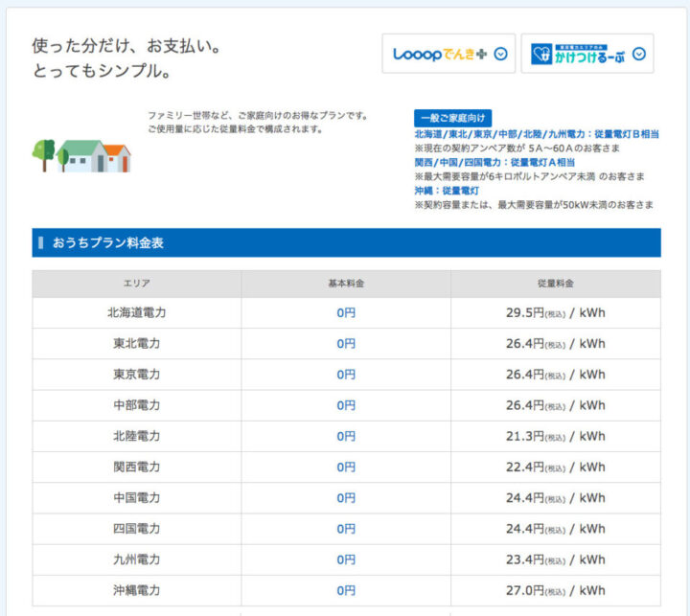Select the 中国電力 area cell

tap(136, 497)
